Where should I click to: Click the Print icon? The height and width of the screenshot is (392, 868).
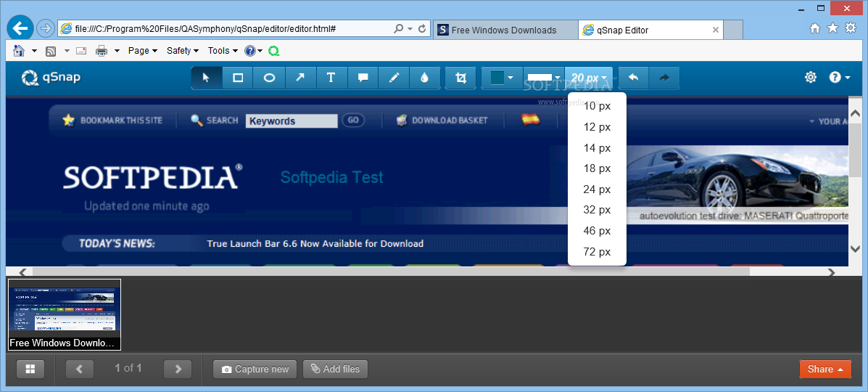[102, 51]
